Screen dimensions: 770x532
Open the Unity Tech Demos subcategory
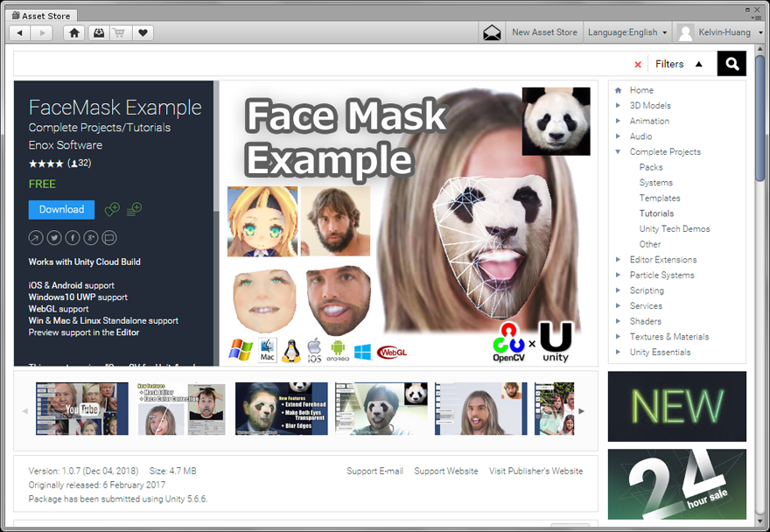coord(675,229)
